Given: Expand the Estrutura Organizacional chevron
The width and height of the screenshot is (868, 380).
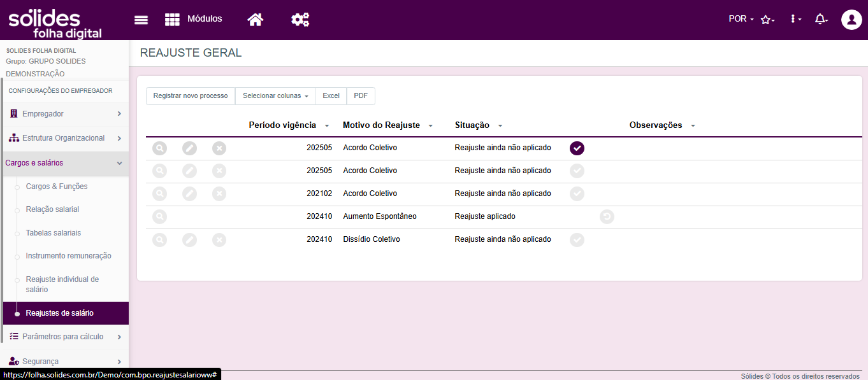Looking at the screenshot, I should tap(119, 138).
